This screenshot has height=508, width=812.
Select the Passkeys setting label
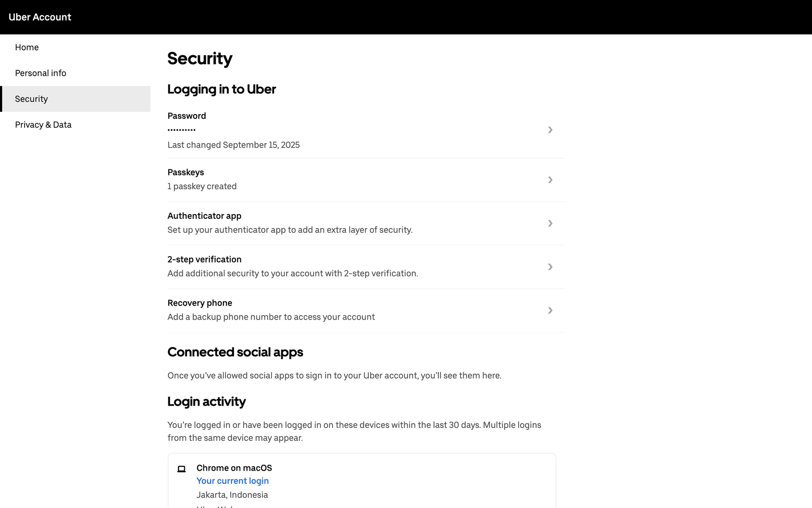(x=186, y=172)
